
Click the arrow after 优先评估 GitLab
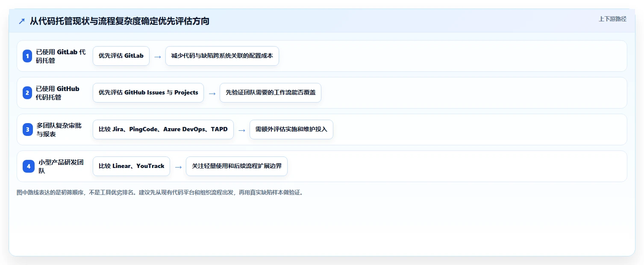(158, 56)
